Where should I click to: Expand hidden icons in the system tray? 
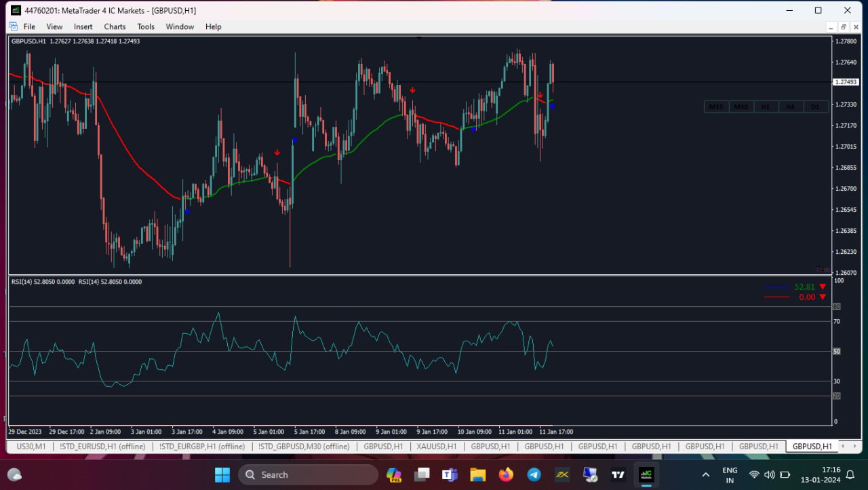tap(706, 474)
